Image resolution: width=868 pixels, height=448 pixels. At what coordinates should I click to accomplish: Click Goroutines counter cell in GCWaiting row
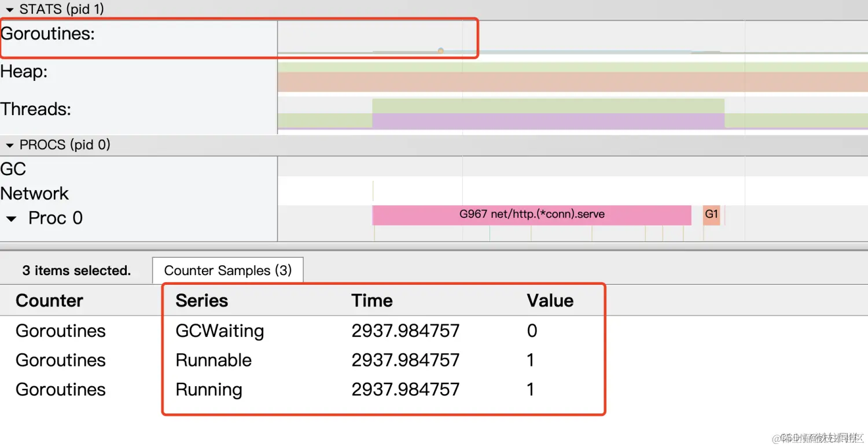[61, 331]
